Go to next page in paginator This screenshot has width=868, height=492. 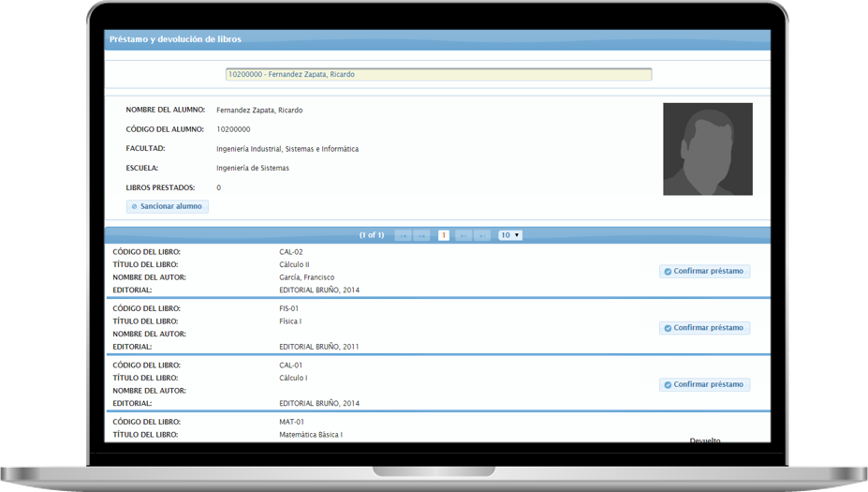[463, 235]
